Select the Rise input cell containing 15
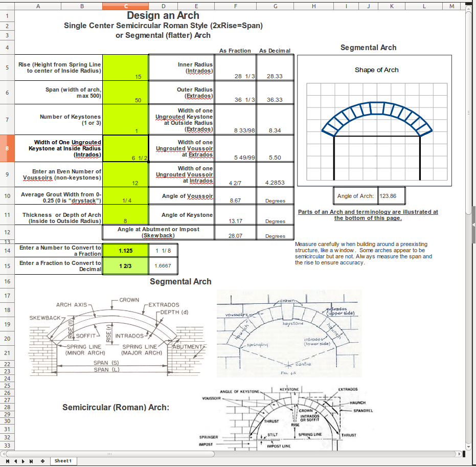 125,68
